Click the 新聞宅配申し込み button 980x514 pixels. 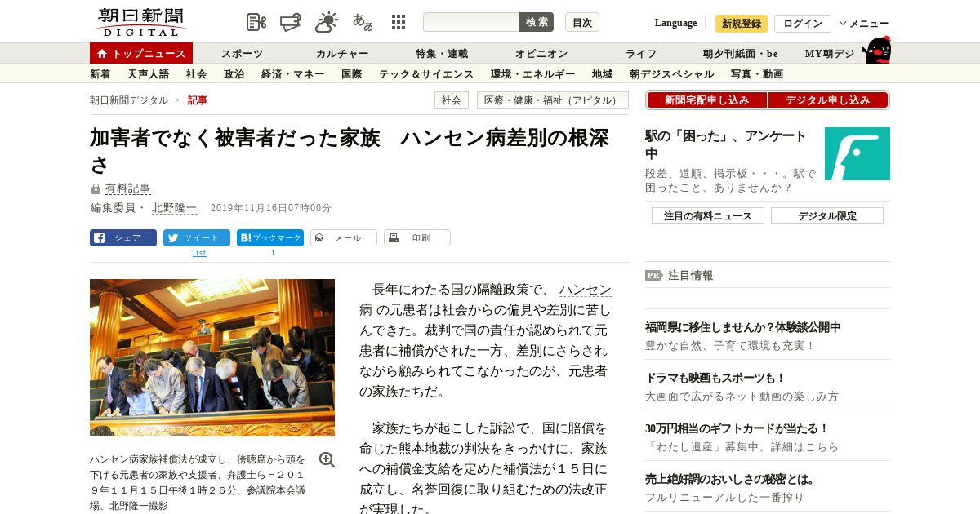(707, 100)
